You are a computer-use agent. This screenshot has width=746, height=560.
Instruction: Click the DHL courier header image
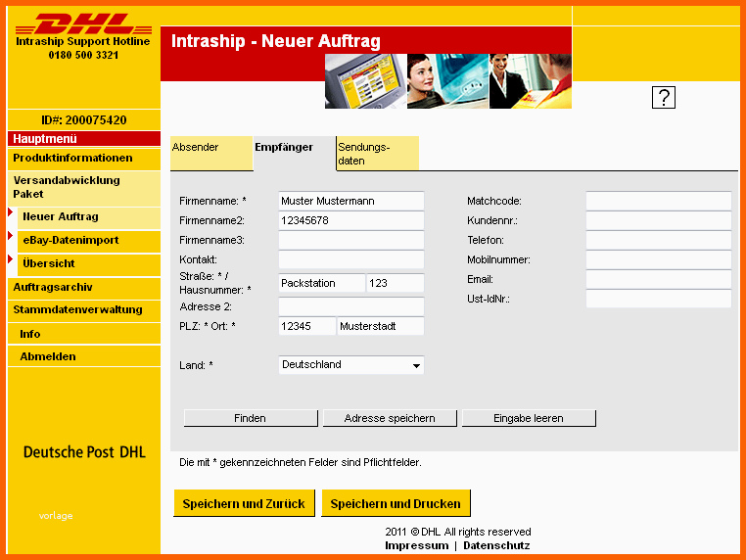coord(531,81)
